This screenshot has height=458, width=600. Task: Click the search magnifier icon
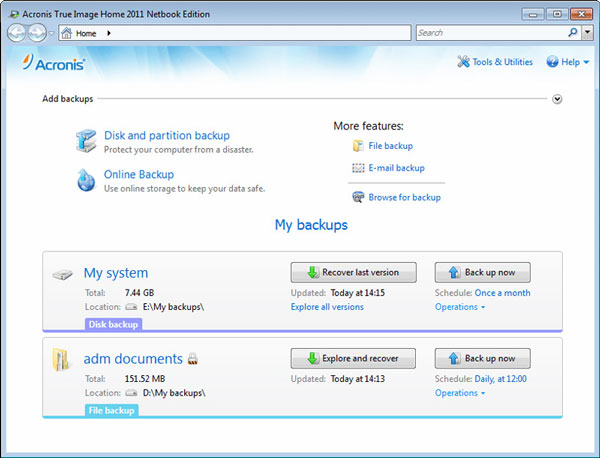(573, 33)
